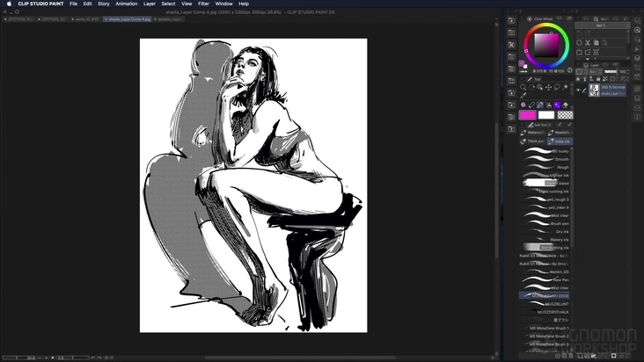This screenshot has height=362, width=644.
Task: Select the Auto select magic wand tool
Action: point(565,87)
